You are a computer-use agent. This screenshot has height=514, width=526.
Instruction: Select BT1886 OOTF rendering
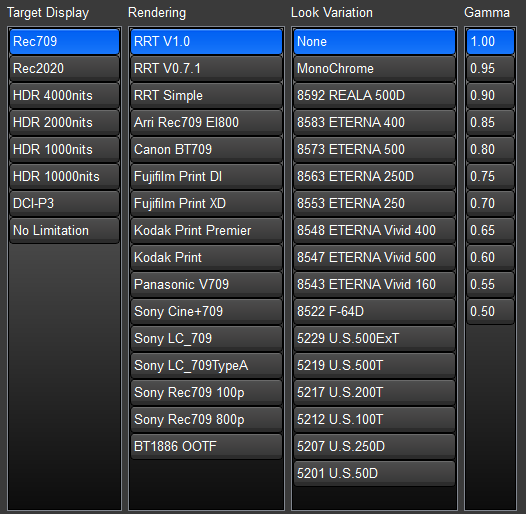pyautogui.click(x=206, y=447)
